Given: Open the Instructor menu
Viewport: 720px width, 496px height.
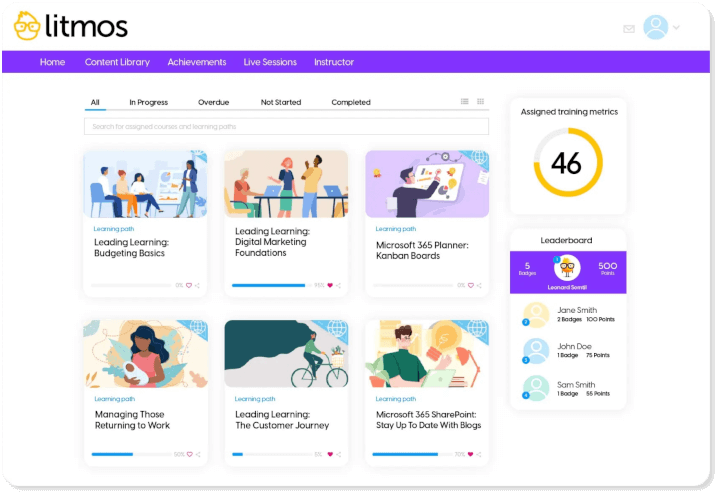Looking at the screenshot, I should [x=334, y=62].
